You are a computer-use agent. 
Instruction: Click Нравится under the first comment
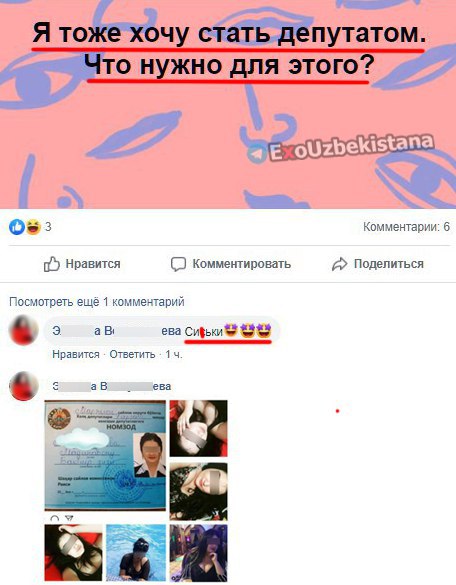[x=76, y=354]
